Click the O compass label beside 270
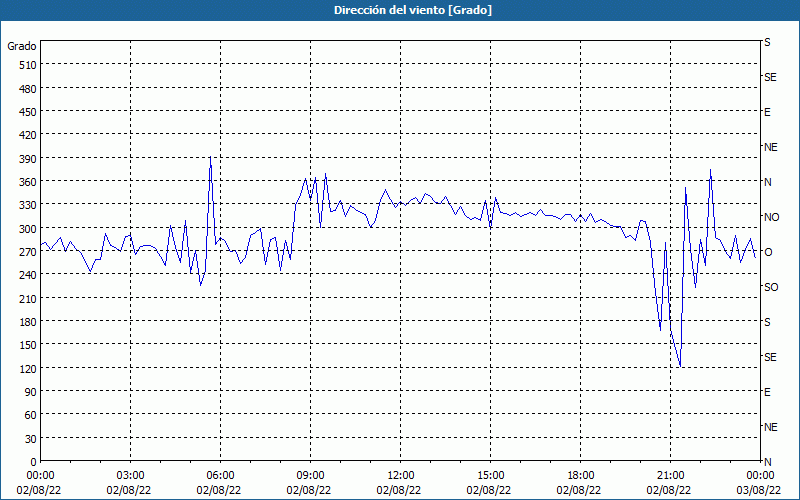 click(x=768, y=252)
